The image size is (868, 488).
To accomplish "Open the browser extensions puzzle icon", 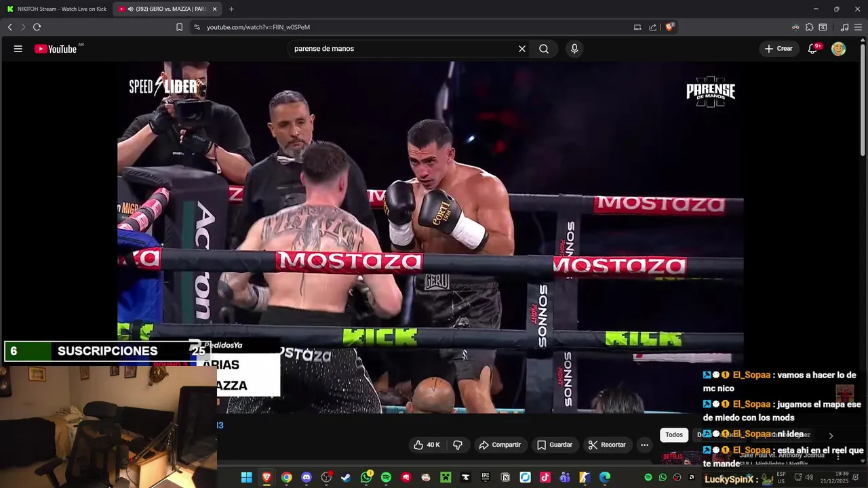I will (809, 27).
